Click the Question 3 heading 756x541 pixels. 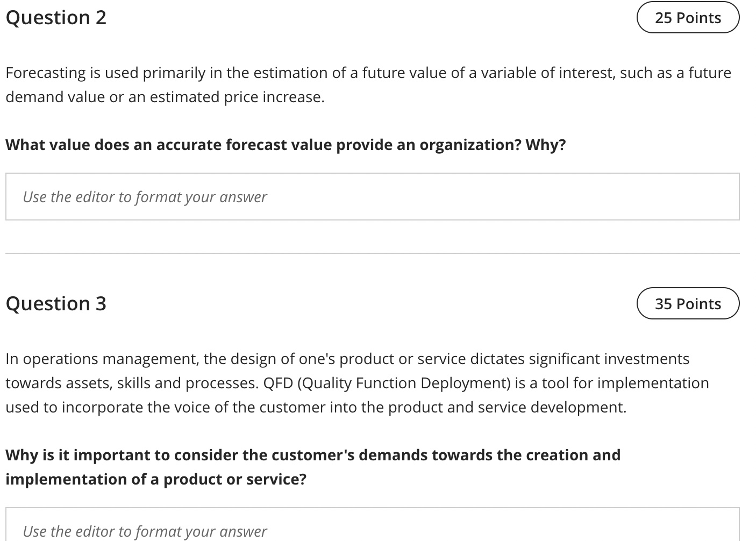click(56, 303)
